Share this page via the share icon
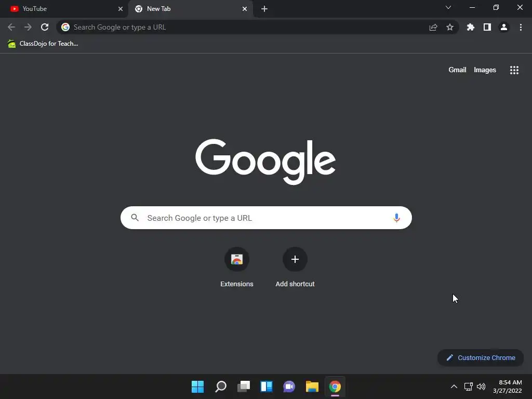532x399 pixels. (433, 27)
